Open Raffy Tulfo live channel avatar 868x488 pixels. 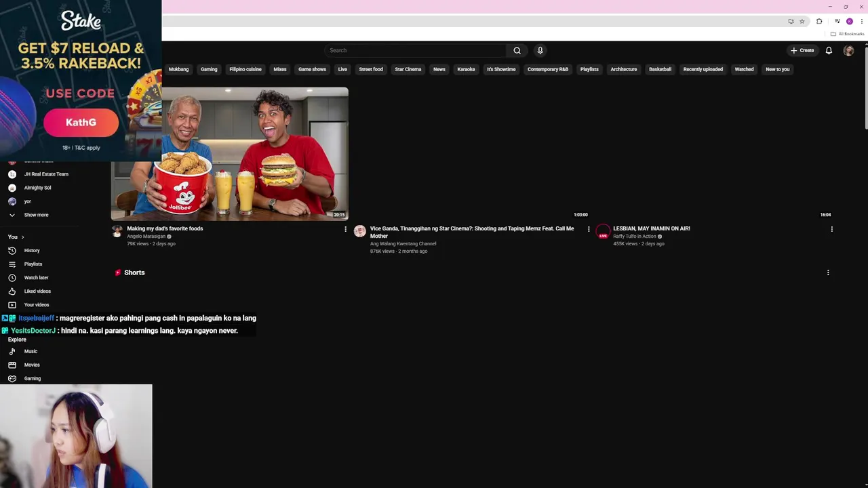pos(603,231)
